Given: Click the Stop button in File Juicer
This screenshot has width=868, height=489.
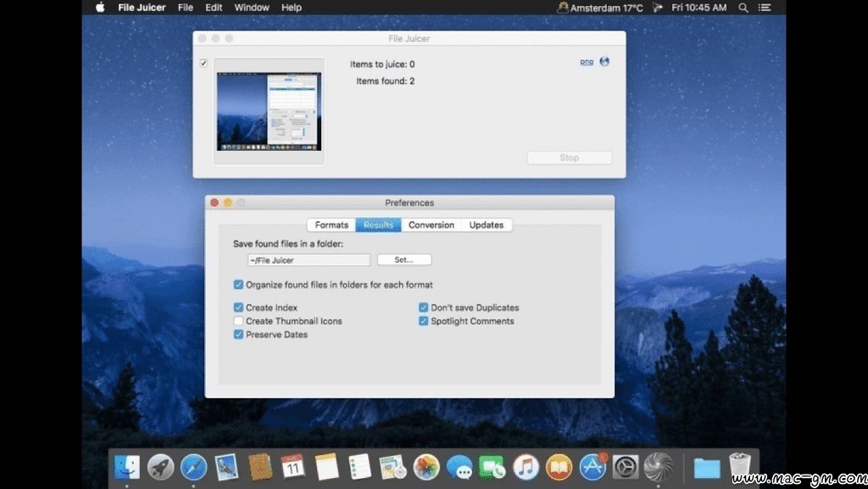Looking at the screenshot, I should [570, 158].
